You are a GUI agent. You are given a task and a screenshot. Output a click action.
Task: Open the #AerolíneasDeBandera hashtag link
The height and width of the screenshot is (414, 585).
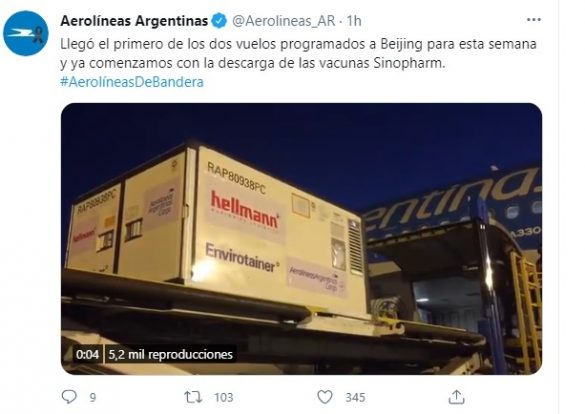132,82
